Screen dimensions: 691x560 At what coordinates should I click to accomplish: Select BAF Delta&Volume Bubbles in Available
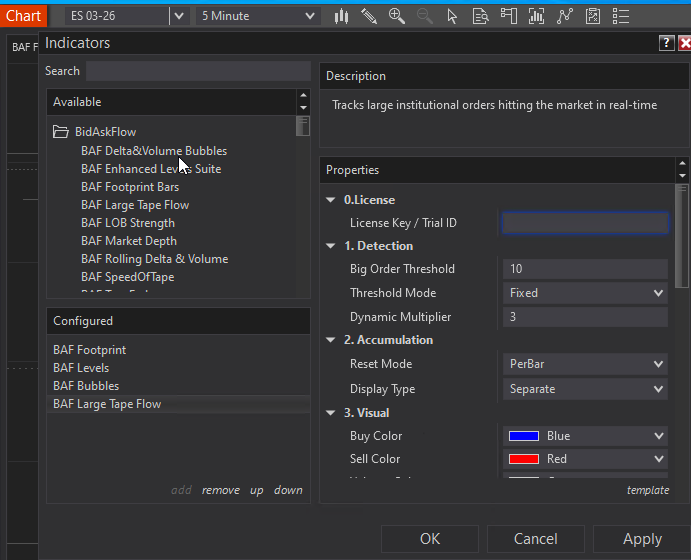tap(154, 151)
